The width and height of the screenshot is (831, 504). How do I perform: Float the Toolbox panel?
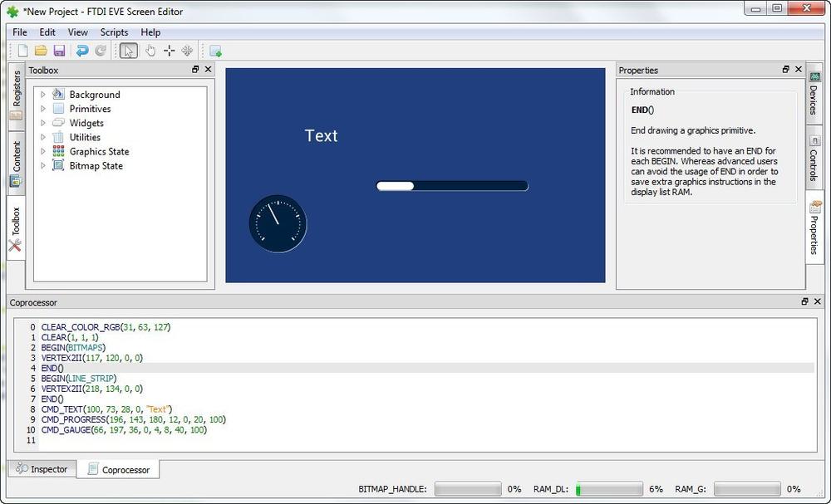tap(195, 70)
